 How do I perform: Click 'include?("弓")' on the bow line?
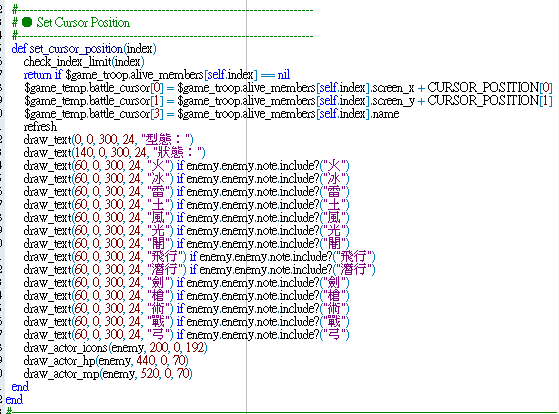coord(314,334)
